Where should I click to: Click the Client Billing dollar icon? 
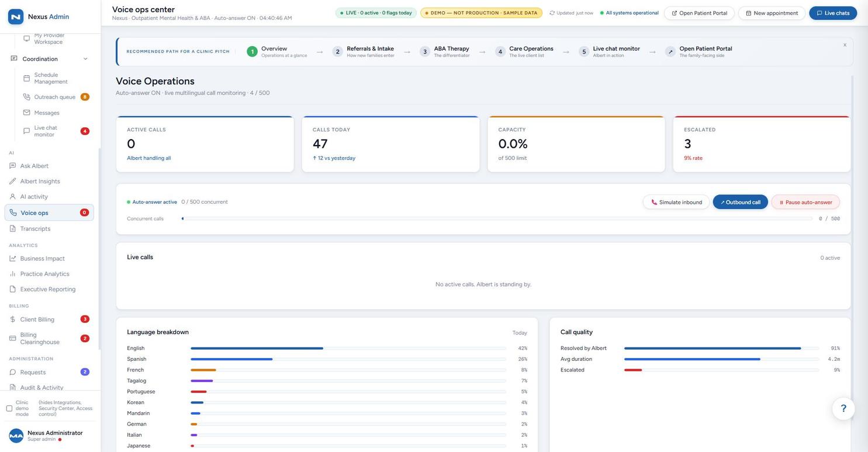click(x=13, y=319)
